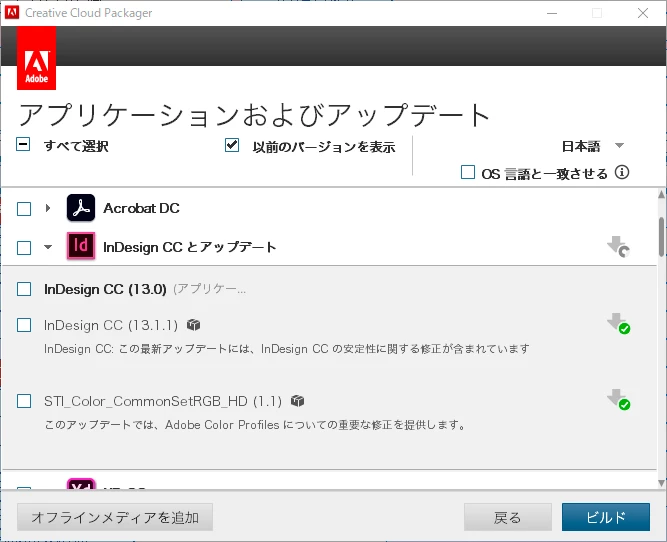Click the Adobe Color Profiles description text
Viewport: 667px width, 542px height.
(255, 425)
